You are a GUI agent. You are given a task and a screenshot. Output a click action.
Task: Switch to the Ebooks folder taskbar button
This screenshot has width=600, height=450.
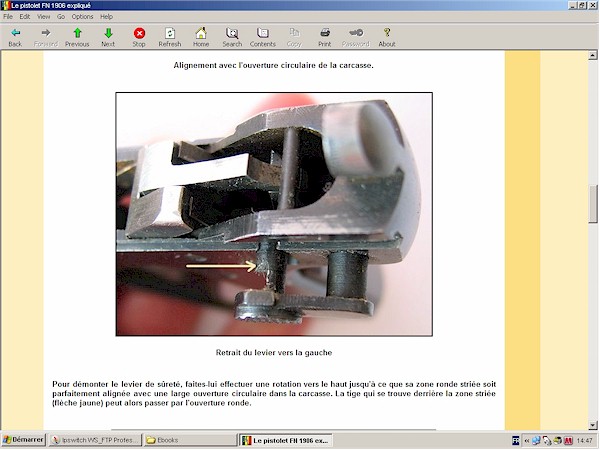click(191, 440)
